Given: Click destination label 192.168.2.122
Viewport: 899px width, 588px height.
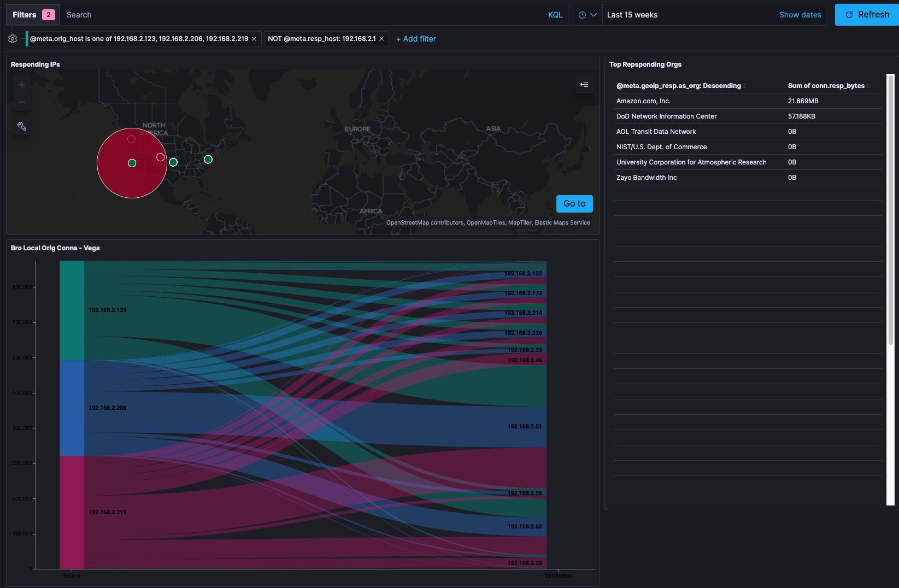Looking at the screenshot, I should (523, 273).
